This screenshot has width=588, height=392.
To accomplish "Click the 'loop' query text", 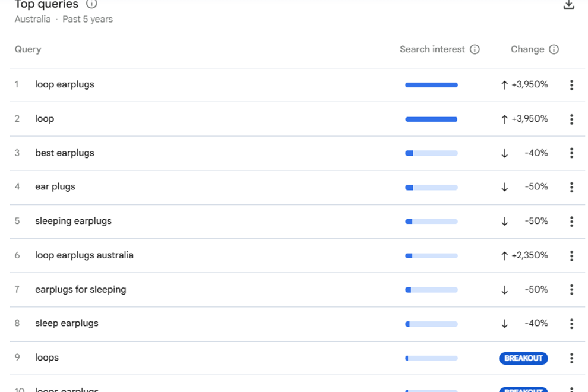I will click(45, 119).
